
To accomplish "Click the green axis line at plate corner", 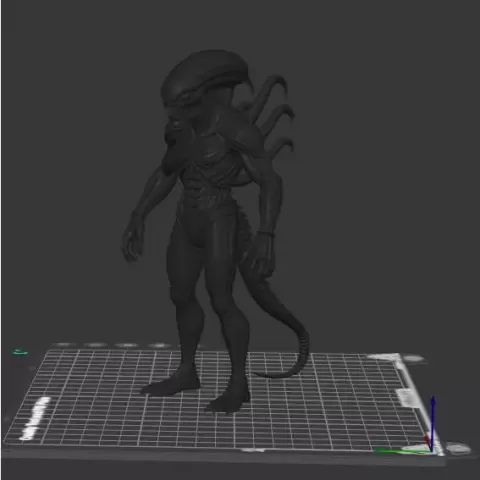I will (402, 451).
